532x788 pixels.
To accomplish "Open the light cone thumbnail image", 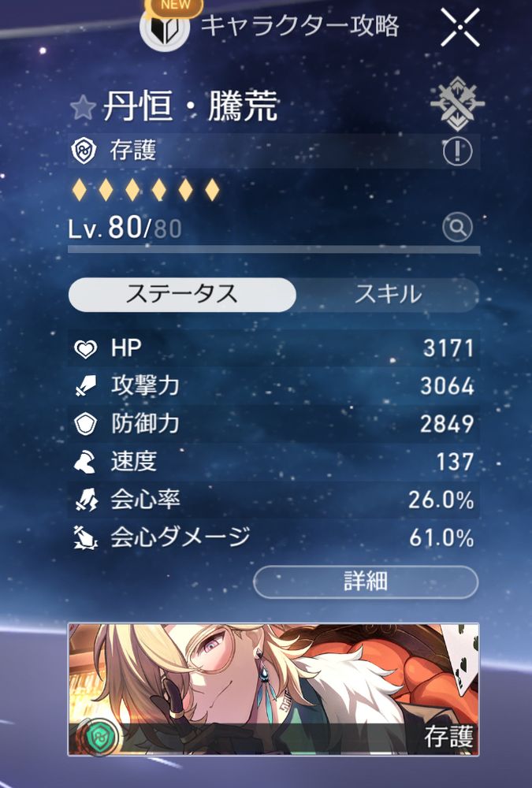I will [x=273, y=689].
